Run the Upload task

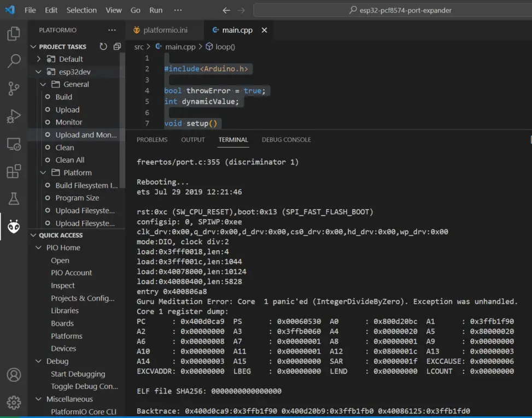(67, 110)
